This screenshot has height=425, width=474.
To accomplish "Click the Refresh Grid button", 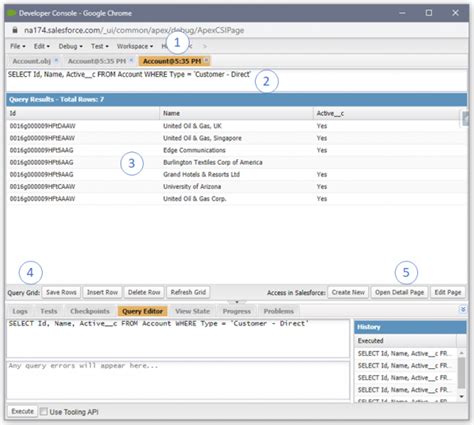I will 188,292.
